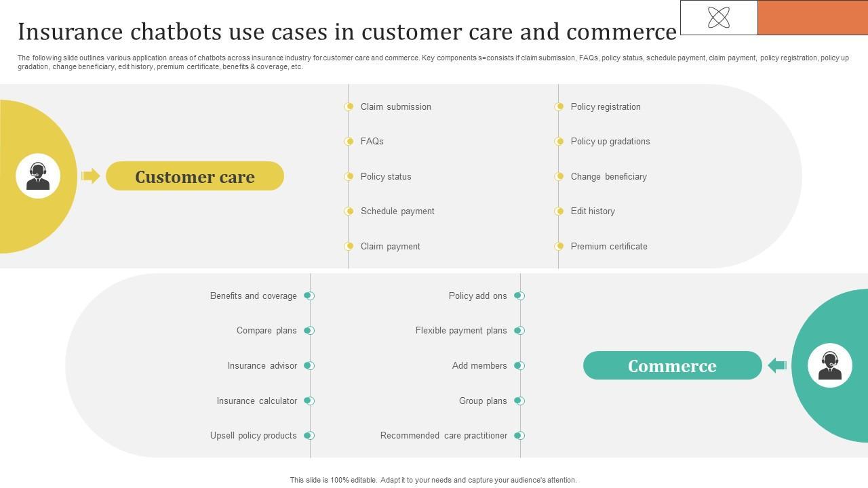Click the teal arrow pointing to Commerce
The image size is (868, 488).
coord(777,366)
